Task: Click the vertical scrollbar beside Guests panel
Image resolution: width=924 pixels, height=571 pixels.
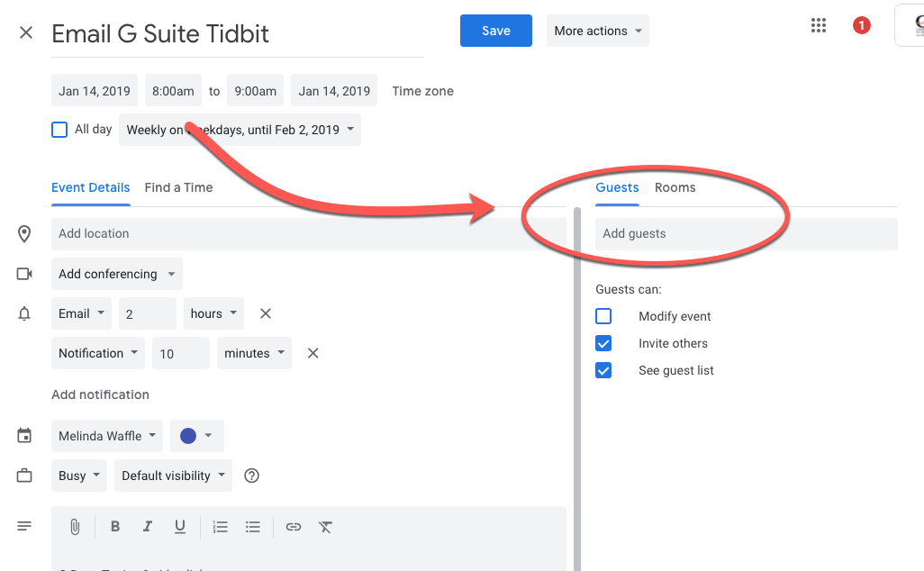Action: pos(577,389)
